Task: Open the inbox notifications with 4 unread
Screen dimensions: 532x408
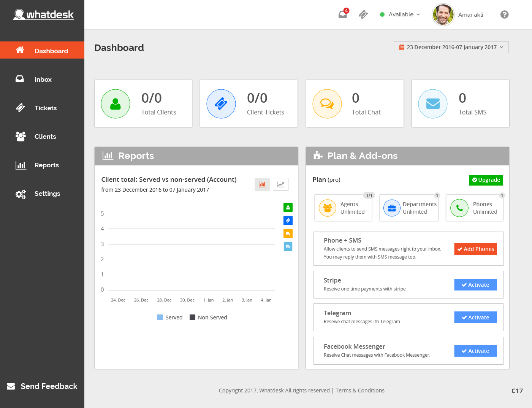Action: click(x=342, y=14)
